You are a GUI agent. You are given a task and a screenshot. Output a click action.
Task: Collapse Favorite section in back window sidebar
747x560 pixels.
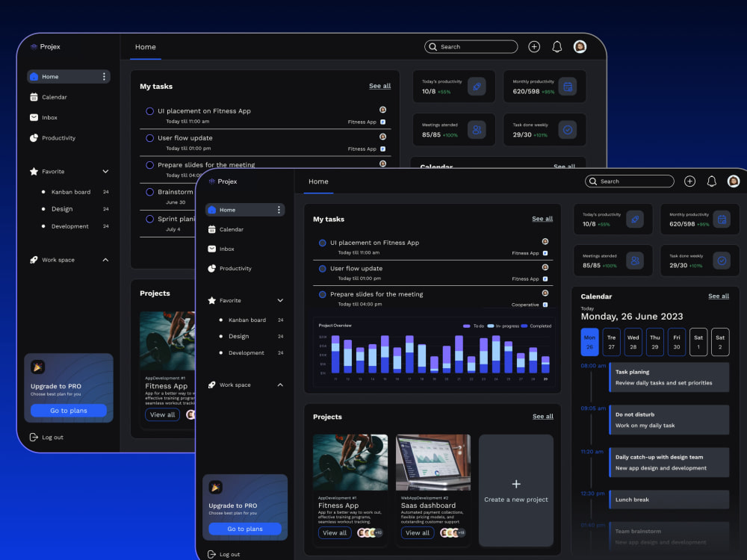(105, 172)
